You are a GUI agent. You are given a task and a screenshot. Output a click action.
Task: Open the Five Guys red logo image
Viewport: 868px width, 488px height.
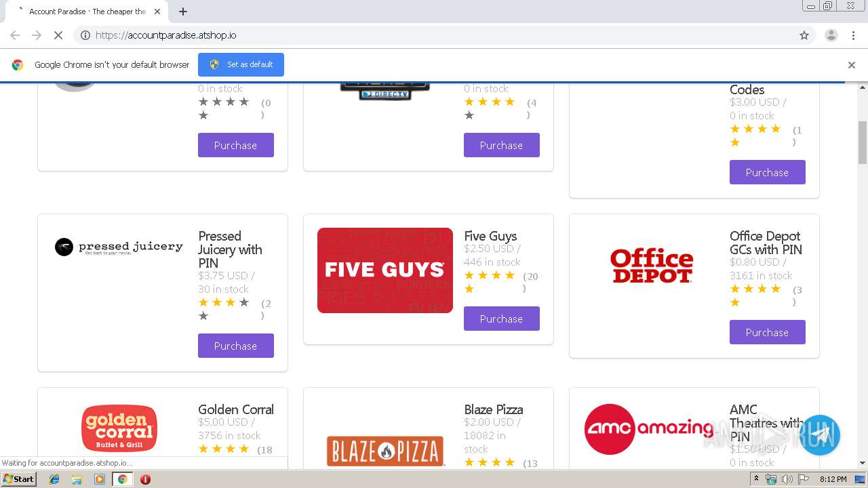pos(385,270)
